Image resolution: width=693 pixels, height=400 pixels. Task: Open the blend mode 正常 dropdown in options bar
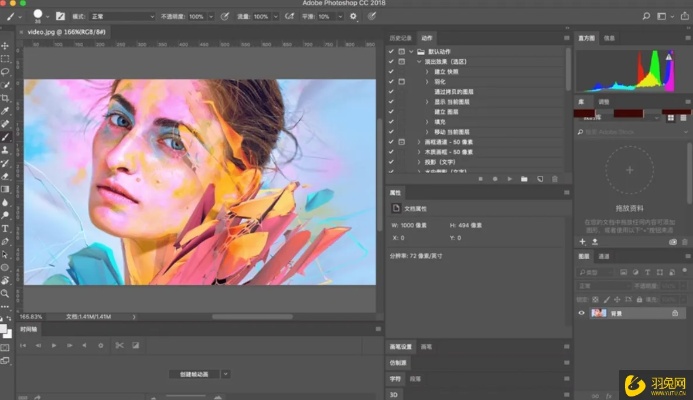[122, 16]
